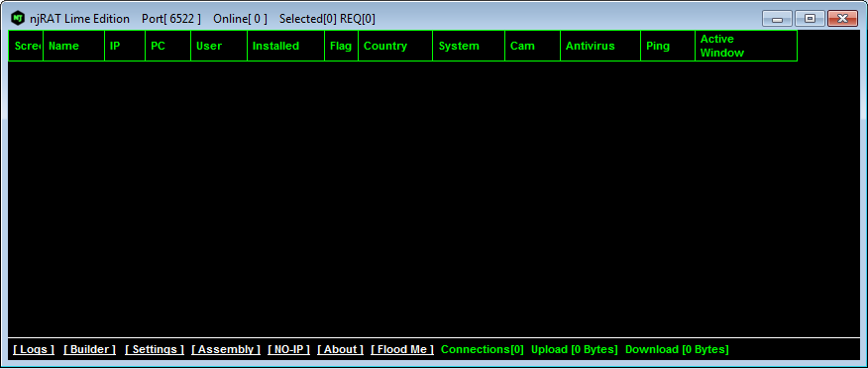This screenshot has width=868, height=369.
Task: Sort by the Flag column header
Action: click(342, 46)
